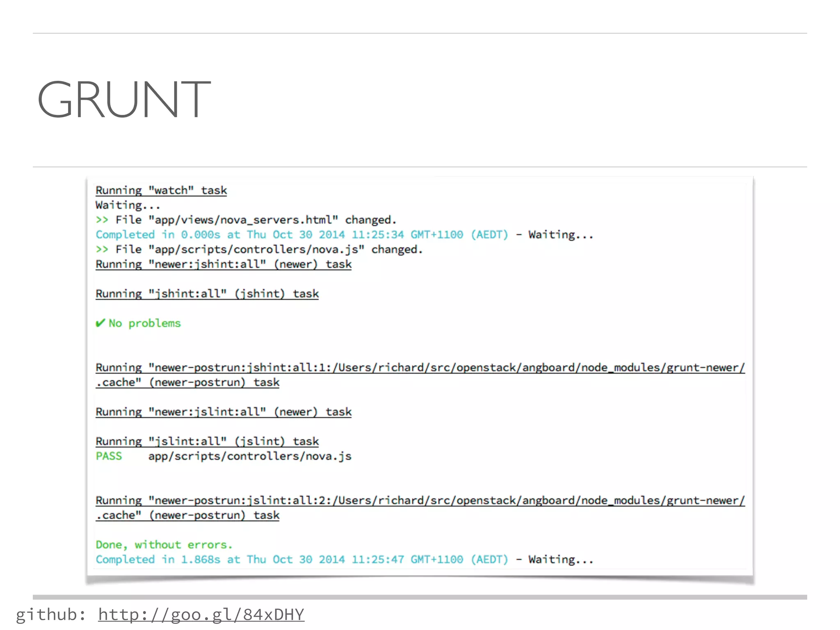The image size is (840, 630).
Task: Click 'Completed in 0.000s' timestamp line
Action: (344, 235)
